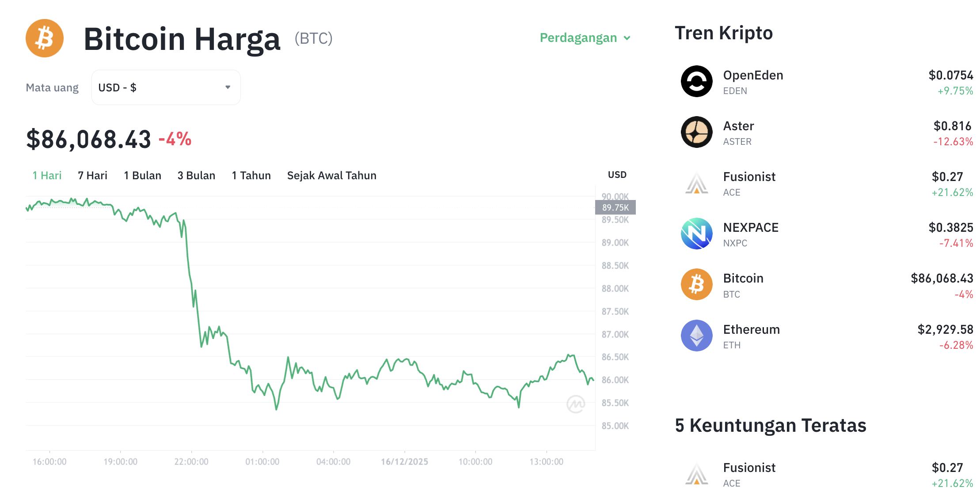Open the Ethereum entry in Tren Kripto
980x498 pixels.
(x=752, y=329)
